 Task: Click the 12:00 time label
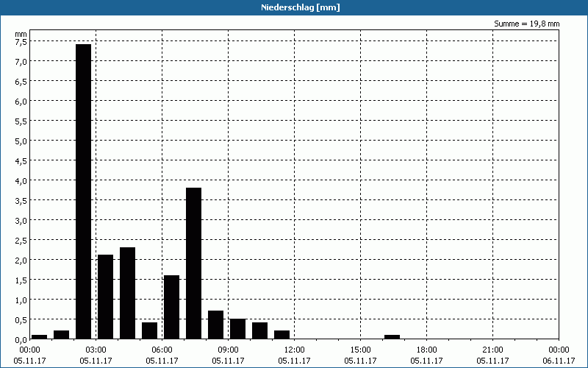click(295, 350)
